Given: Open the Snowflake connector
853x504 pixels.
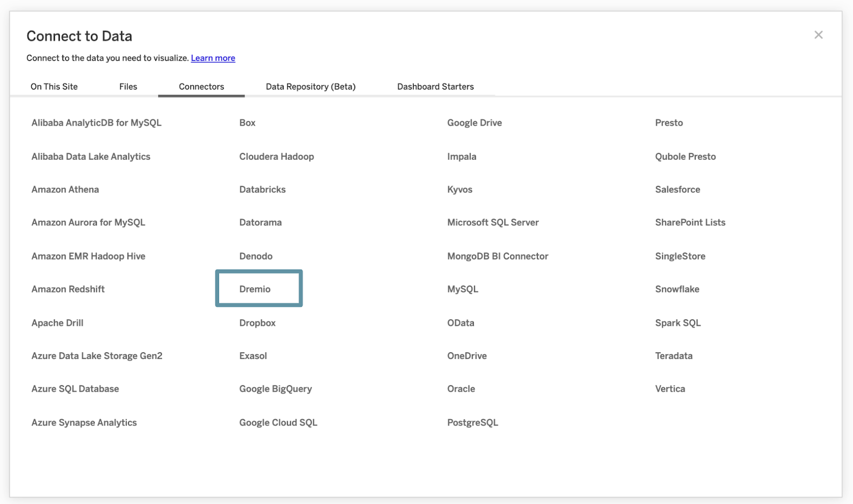Looking at the screenshot, I should (677, 289).
